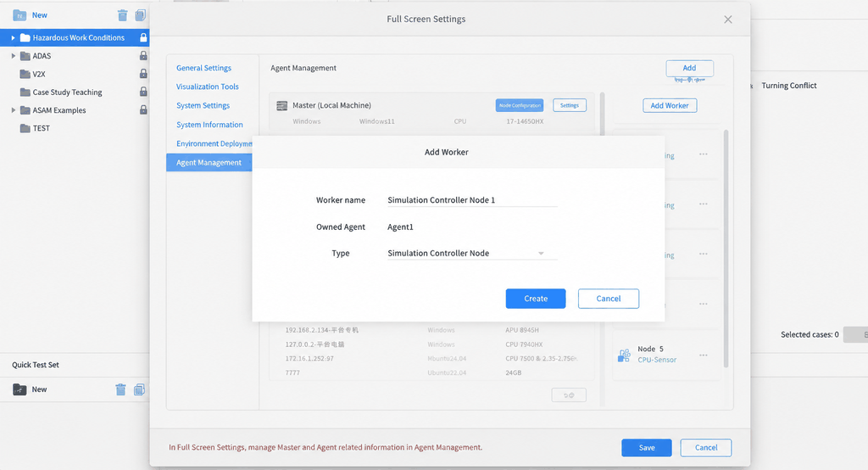The width and height of the screenshot is (868, 470).
Task: Select the 127.0.0.2 agent row
Action: 431,344
